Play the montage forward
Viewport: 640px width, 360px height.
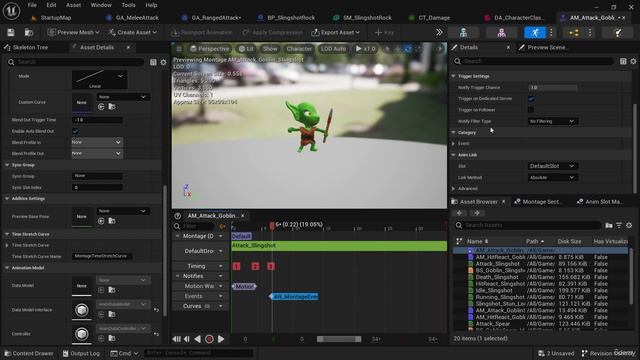[221, 339]
